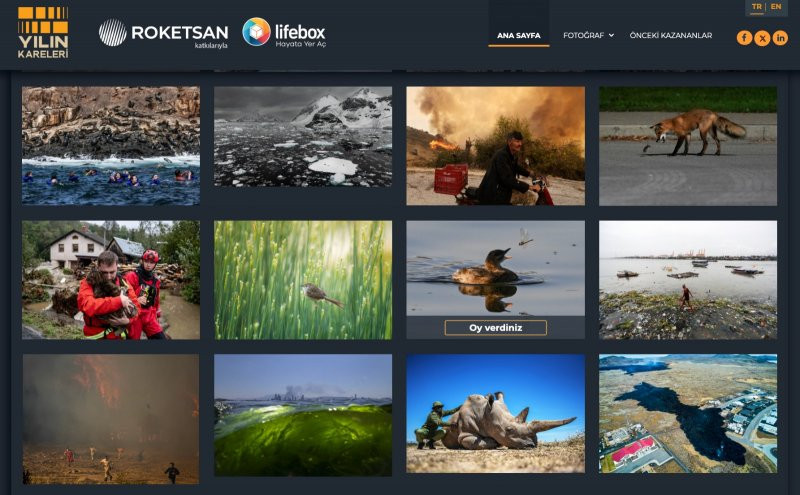Click the Oy verdiniz button
Screen dimensions: 800x495
[x=495, y=328]
